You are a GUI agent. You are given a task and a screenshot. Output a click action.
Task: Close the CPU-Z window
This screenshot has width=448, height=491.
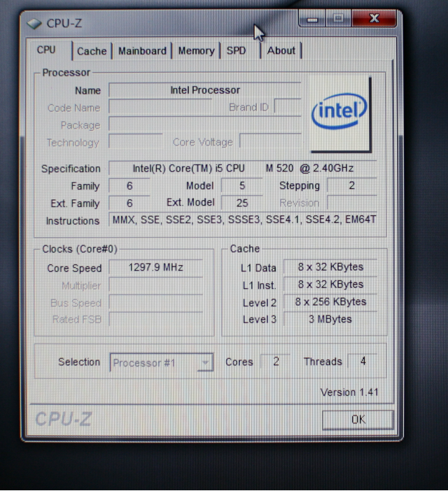pyautogui.click(x=374, y=18)
